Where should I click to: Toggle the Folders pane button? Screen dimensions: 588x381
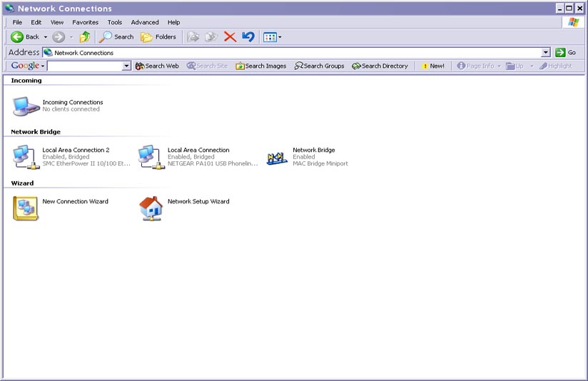158,37
